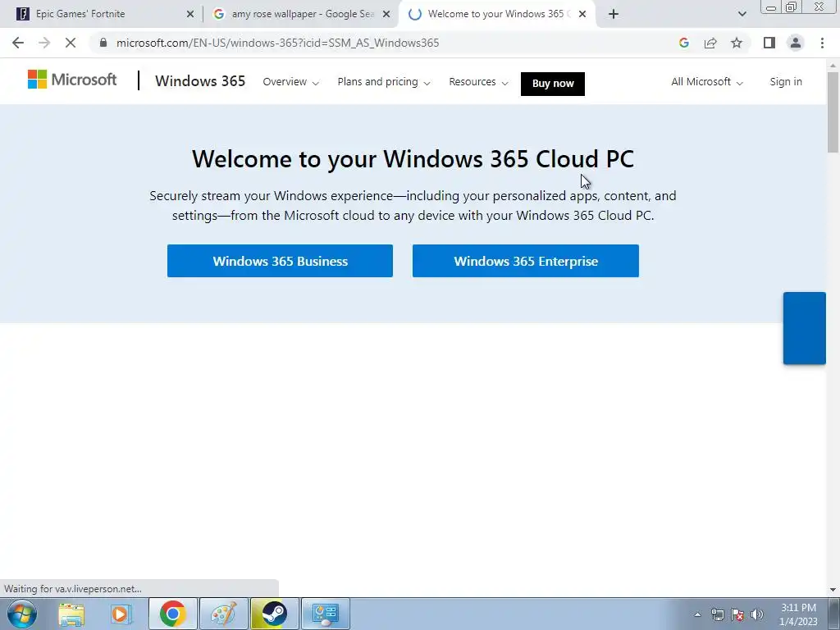840x630 pixels.
Task: Click the Google icon in the address bar
Action: pyautogui.click(x=683, y=43)
